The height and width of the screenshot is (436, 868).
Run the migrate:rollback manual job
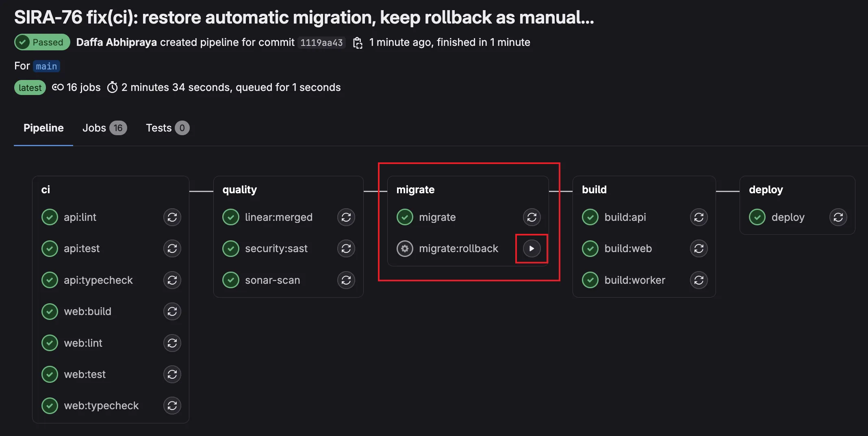532,248
